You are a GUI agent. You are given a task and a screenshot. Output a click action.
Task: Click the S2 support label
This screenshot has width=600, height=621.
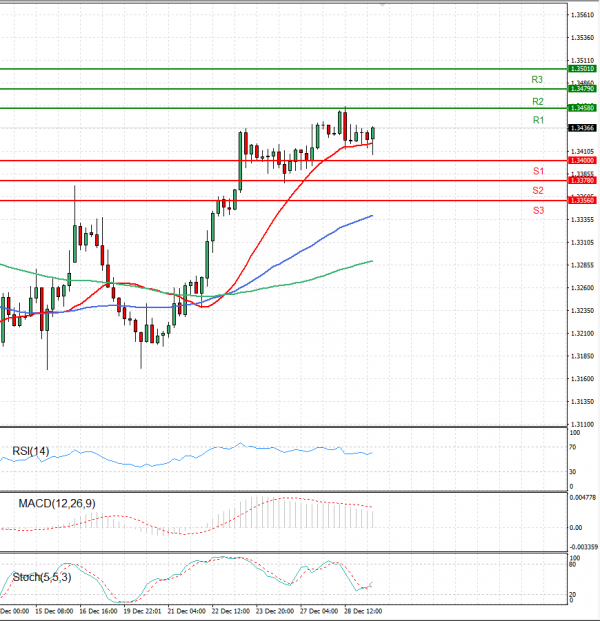click(x=538, y=190)
